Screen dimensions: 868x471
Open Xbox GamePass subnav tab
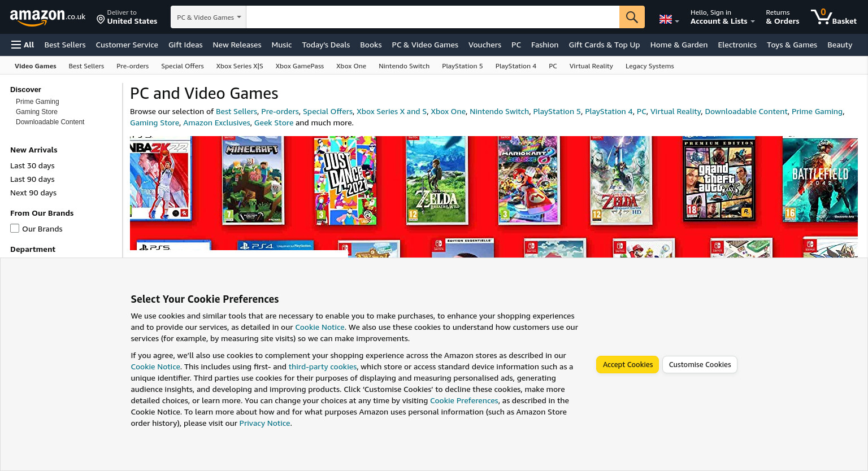click(300, 66)
